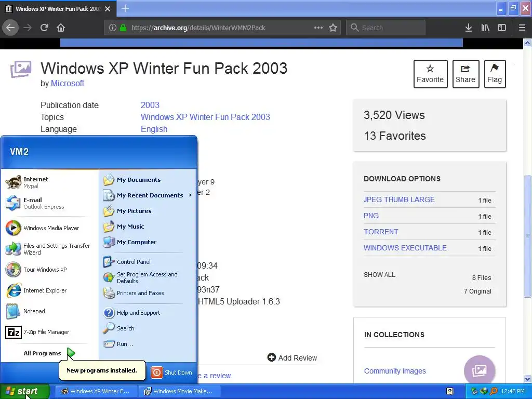Switch to Windows XP Winter Fun Pack tab
Screen dimensions: 532x399
(x=58, y=8)
